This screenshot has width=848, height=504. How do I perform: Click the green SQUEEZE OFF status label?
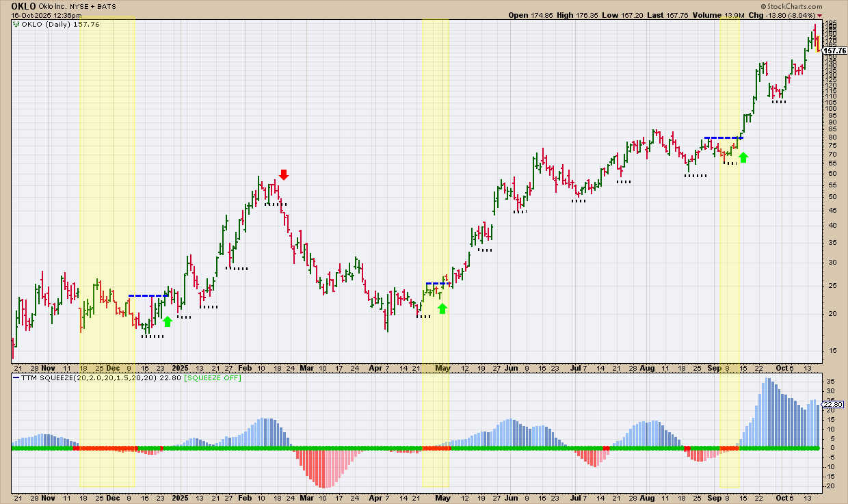click(x=213, y=377)
